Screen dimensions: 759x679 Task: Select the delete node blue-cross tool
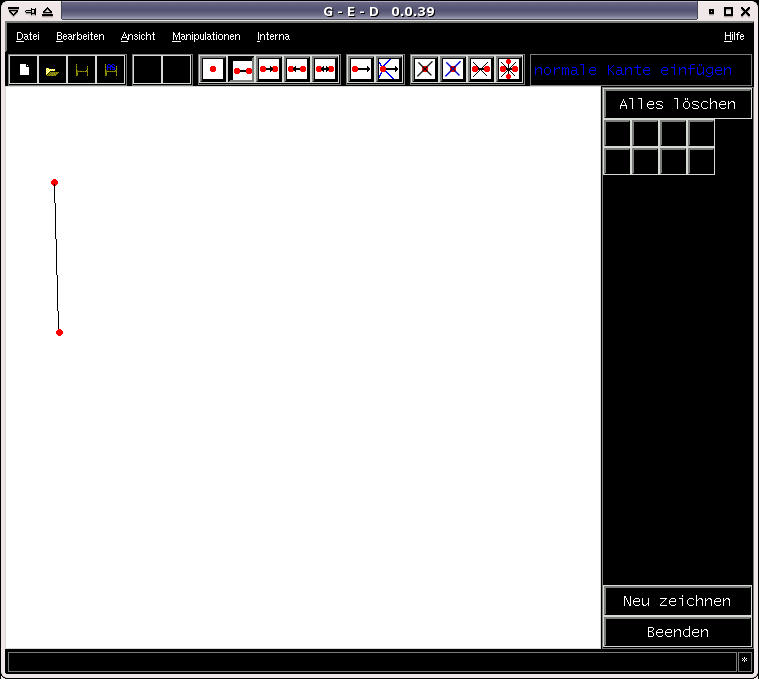453,69
